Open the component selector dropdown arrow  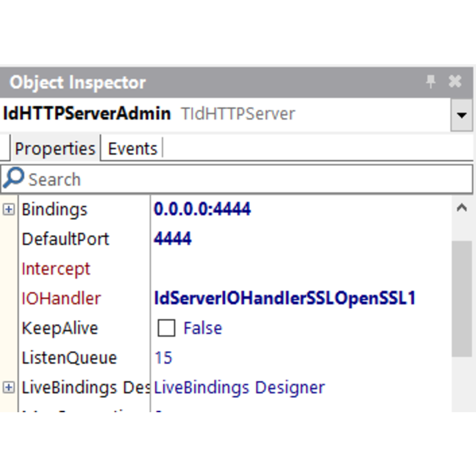click(461, 115)
